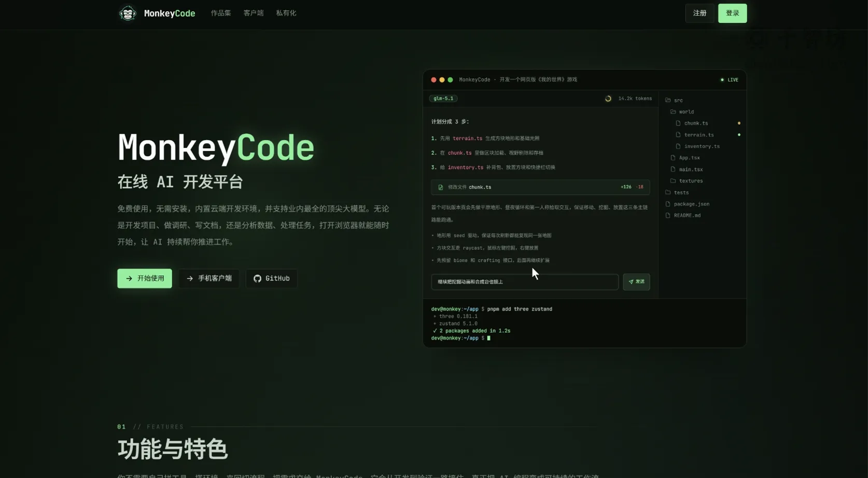The image size is (868, 478).
Task: Click the yellow window dot in demo
Action: coord(442,80)
